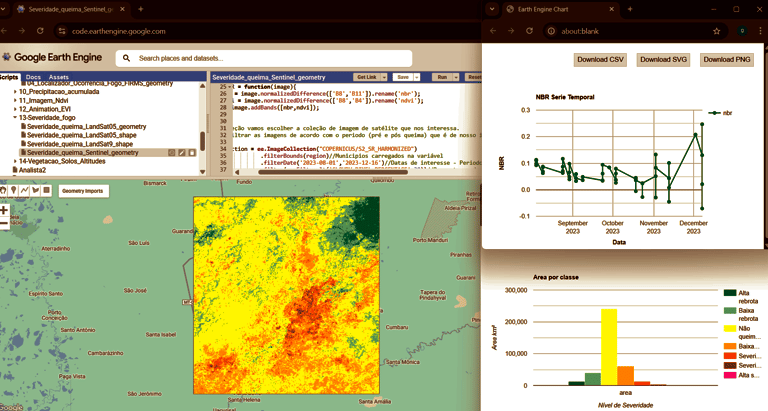
Task: Expand the 10_Precipitacao_acumulada folder
Action: (15, 92)
